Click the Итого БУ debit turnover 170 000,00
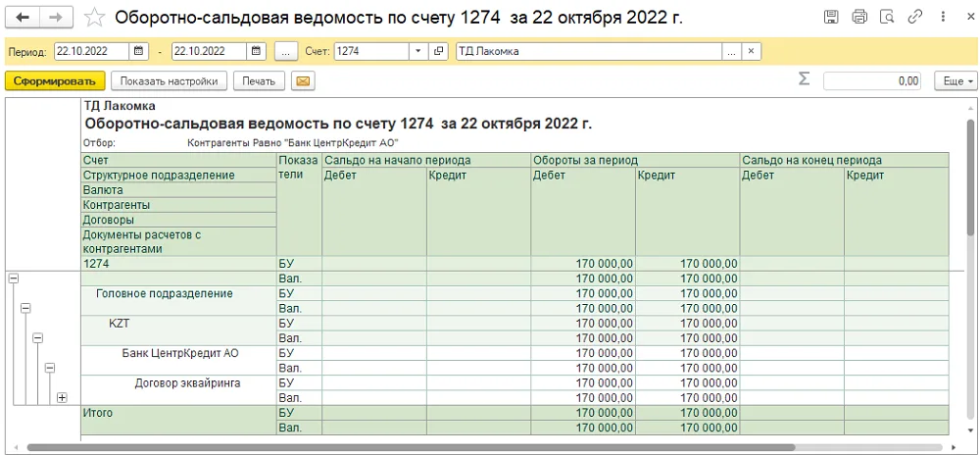Image resolution: width=980 pixels, height=455 pixels. tap(583, 413)
